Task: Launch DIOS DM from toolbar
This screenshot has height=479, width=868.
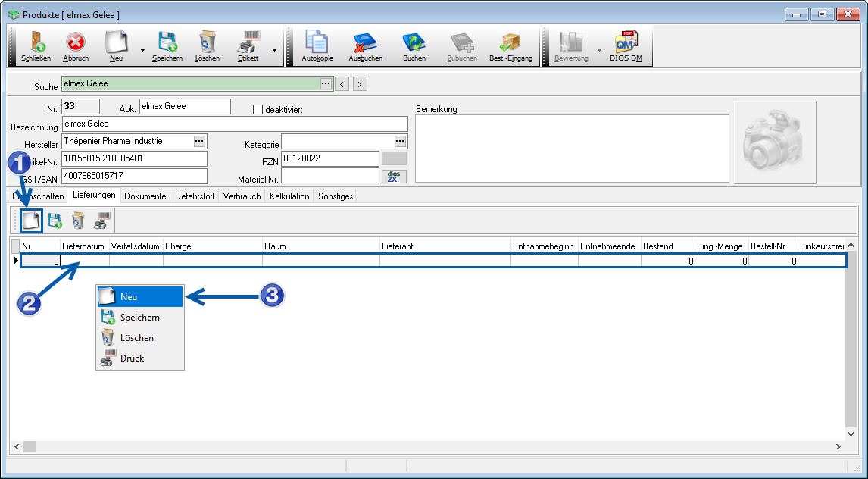Action: pos(626,45)
